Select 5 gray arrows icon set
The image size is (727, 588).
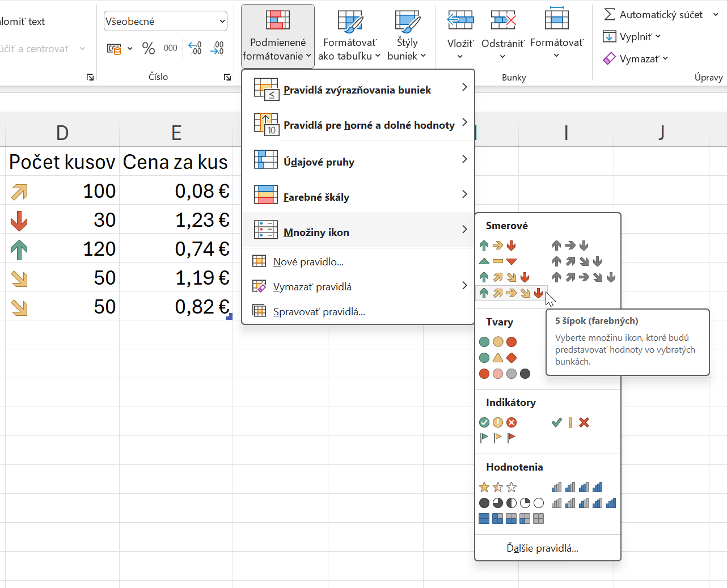pyautogui.click(x=584, y=277)
